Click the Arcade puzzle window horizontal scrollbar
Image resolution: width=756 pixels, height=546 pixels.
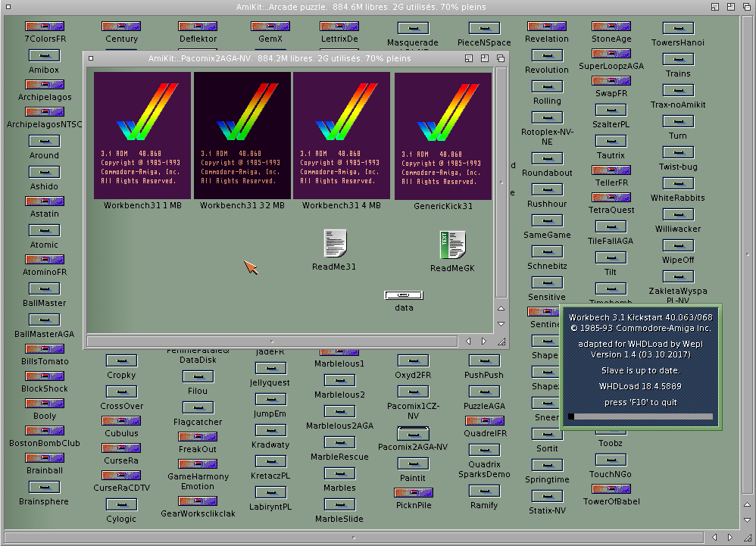click(x=355, y=538)
